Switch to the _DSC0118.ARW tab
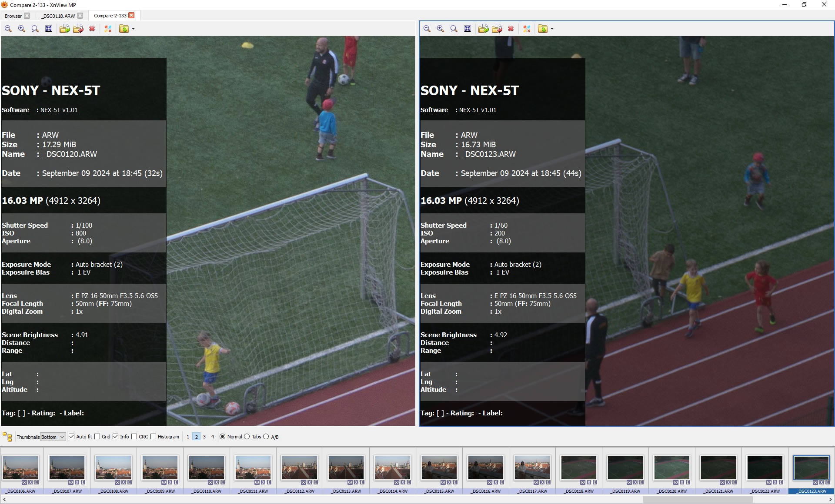The image size is (835, 504). tap(58, 16)
